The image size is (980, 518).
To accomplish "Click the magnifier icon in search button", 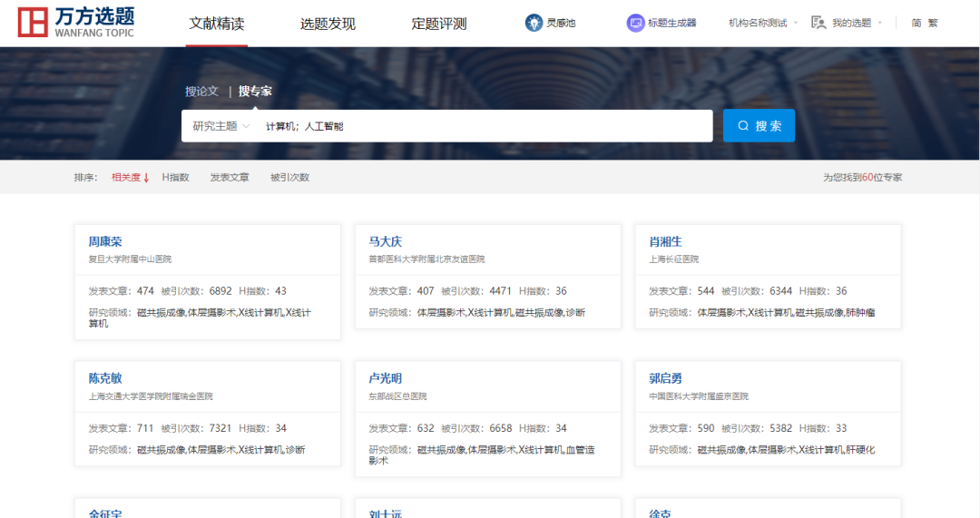I will click(743, 126).
